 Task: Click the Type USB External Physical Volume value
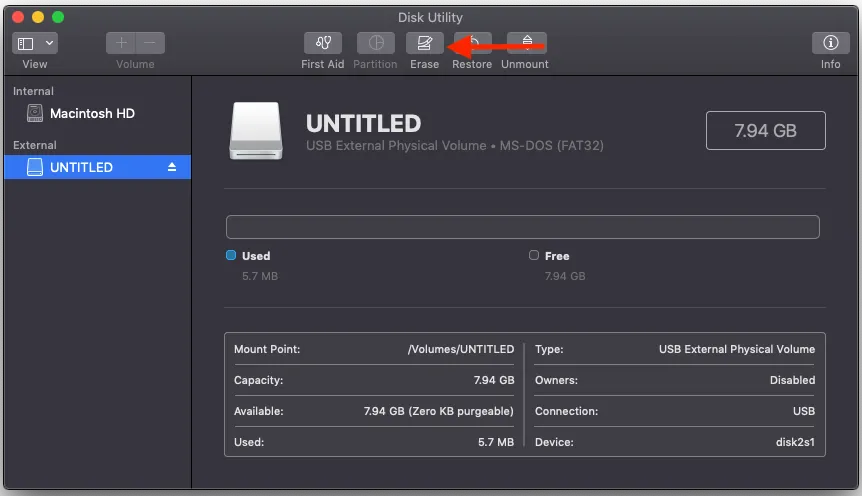(737, 349)
